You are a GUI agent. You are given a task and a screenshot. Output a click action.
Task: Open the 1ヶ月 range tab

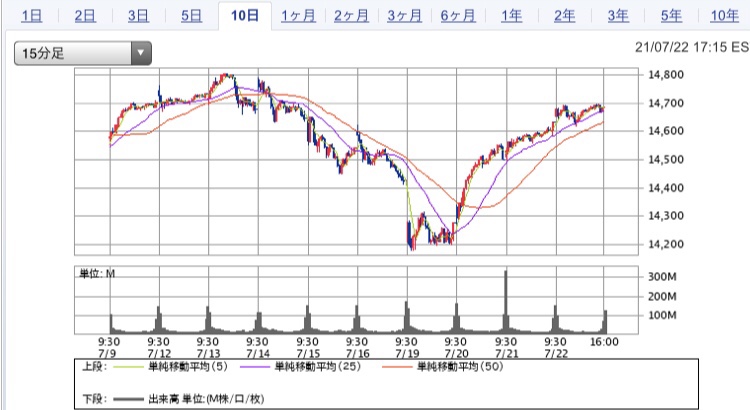pyautogui.click(x=298, y=16)
